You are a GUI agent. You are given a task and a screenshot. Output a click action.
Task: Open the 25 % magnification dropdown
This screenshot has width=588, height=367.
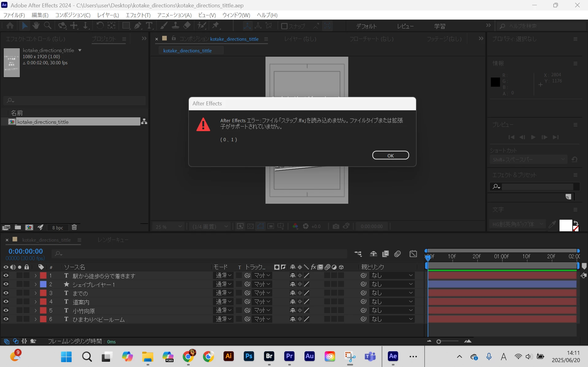tap(169, 227)
